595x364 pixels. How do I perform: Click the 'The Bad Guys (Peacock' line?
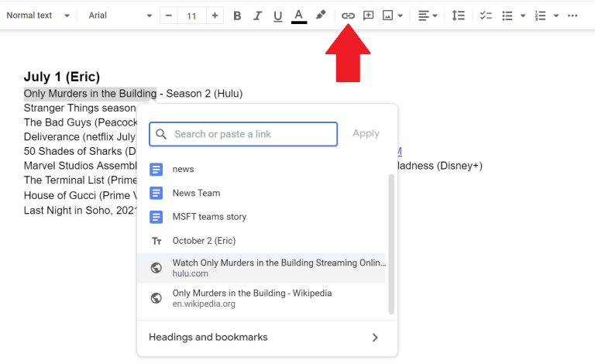click(x=81, y=122)
